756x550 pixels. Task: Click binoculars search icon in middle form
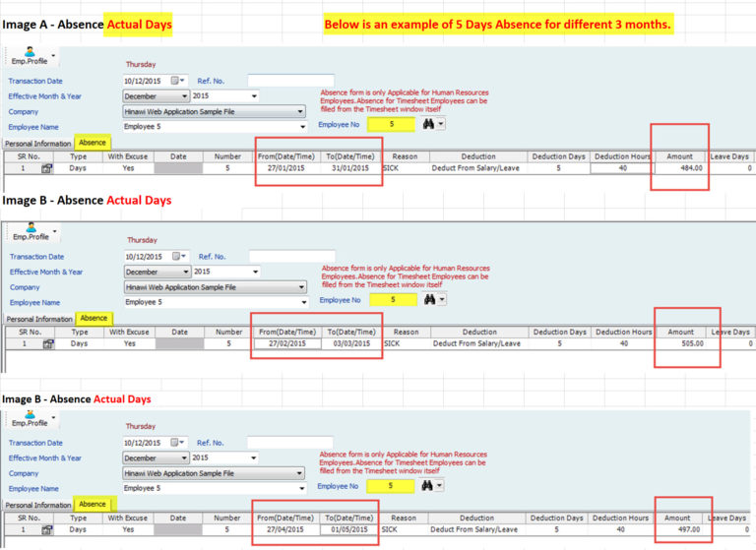click(x=427, y=299)
